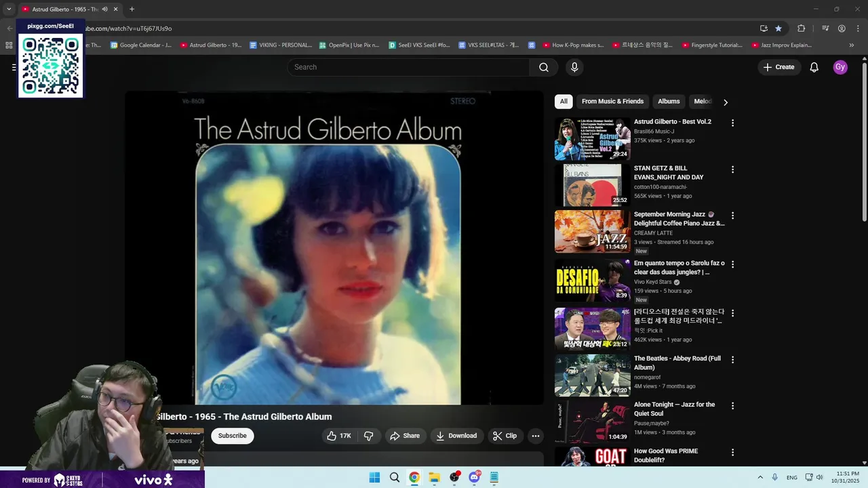Click the install/cast icon in address bar
The image size is (868, 488).
pos(764,28)
